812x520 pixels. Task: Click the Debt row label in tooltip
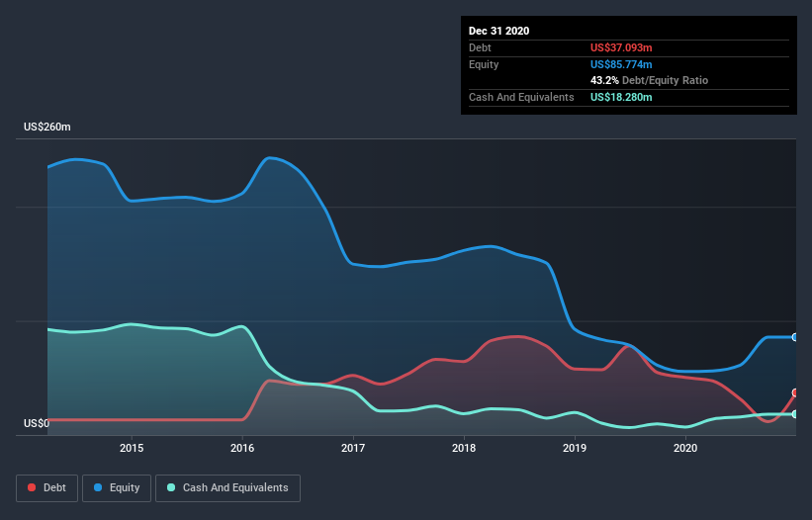pos(480,47)
